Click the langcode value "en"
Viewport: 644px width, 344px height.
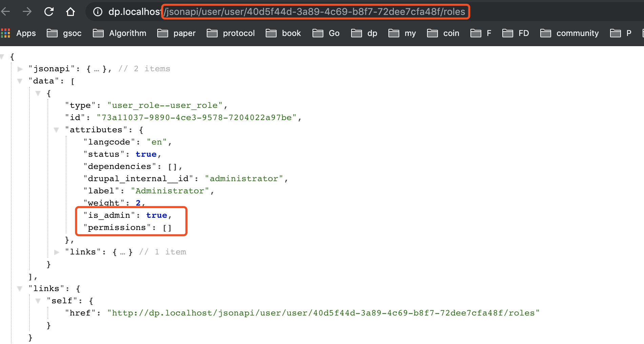click(x=157, y=142)
